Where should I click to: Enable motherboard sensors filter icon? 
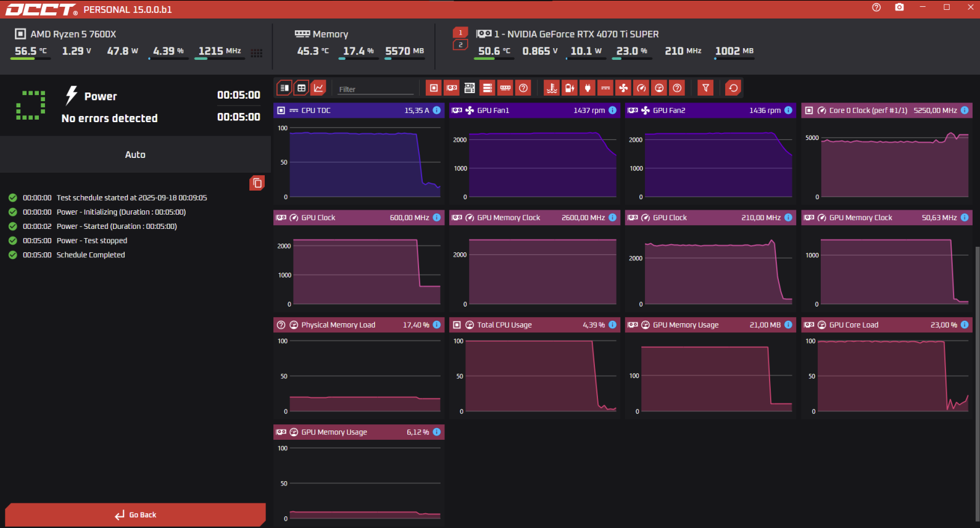470,88
